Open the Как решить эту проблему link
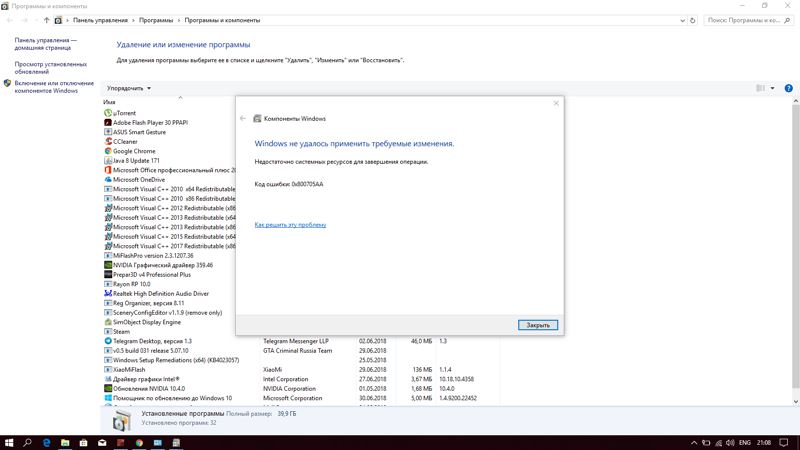Screen dimensions: 800x450 290,224
